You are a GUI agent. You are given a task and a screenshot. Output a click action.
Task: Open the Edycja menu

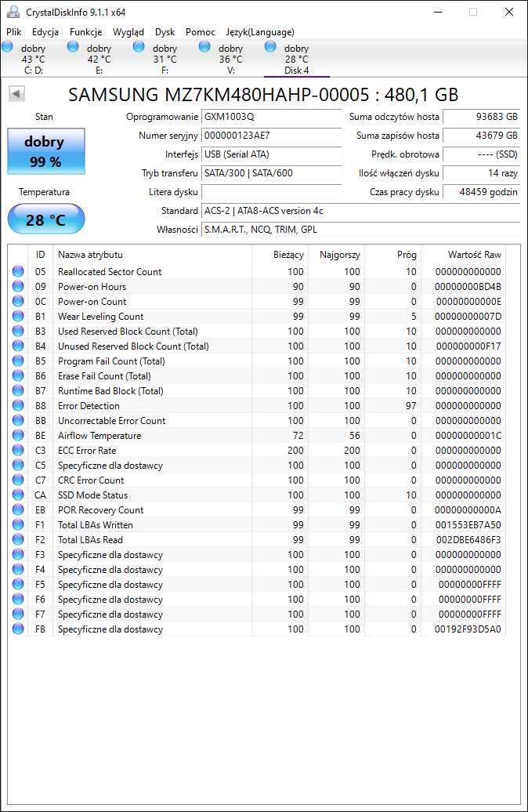[45, 32]
